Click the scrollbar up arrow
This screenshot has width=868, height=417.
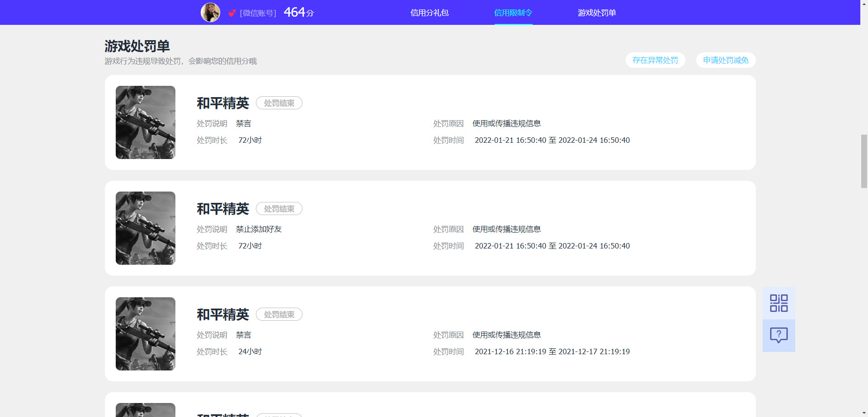tap(864, 4)
